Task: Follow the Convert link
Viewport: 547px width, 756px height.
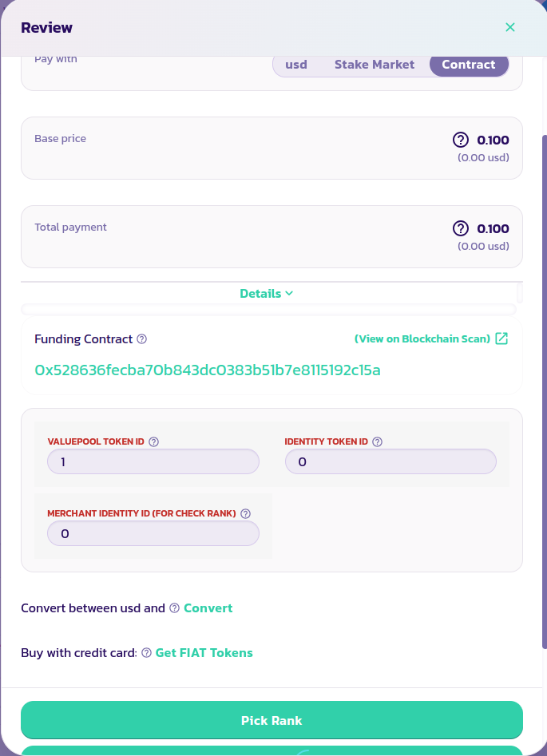Action: 208,608
